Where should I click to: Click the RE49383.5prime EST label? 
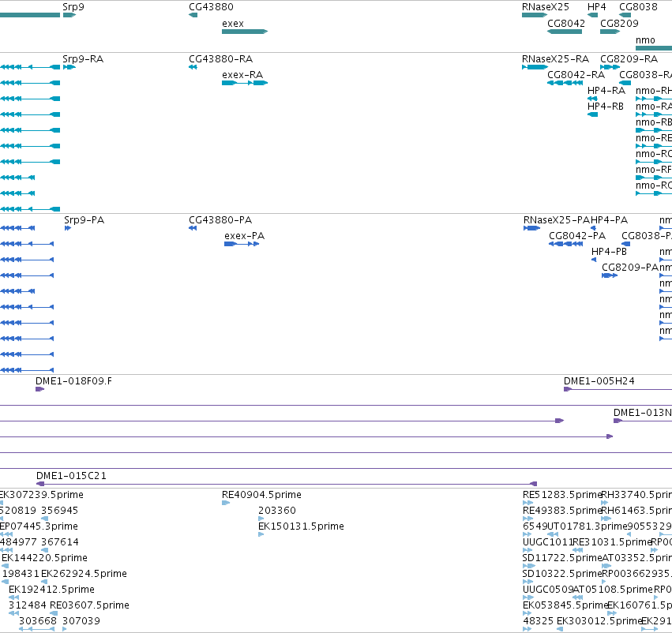[x=562, y=511]
